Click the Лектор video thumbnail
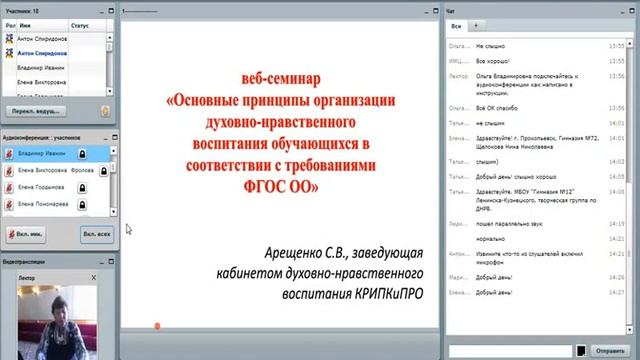 57,322
